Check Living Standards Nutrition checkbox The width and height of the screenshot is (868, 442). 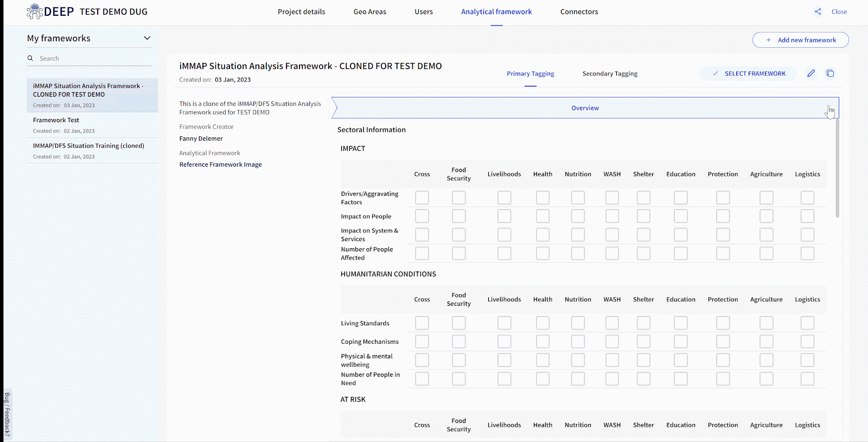[578, 323]
